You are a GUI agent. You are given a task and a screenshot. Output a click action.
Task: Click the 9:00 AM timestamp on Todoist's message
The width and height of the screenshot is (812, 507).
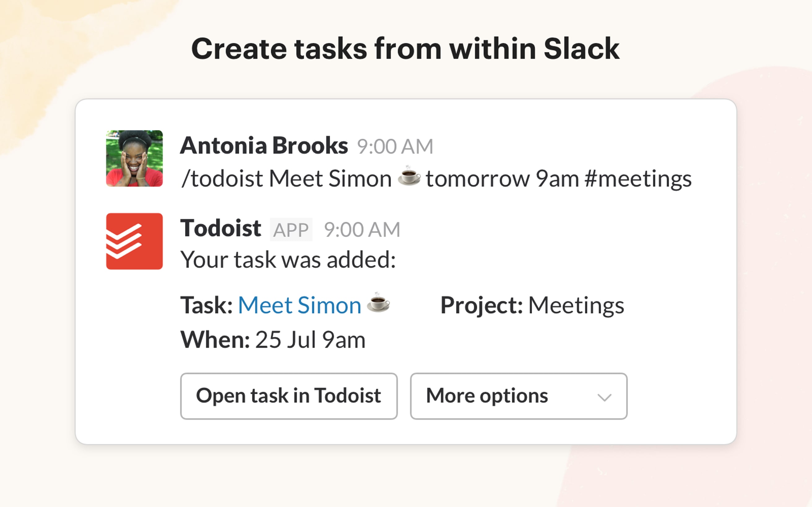[361, 229]
